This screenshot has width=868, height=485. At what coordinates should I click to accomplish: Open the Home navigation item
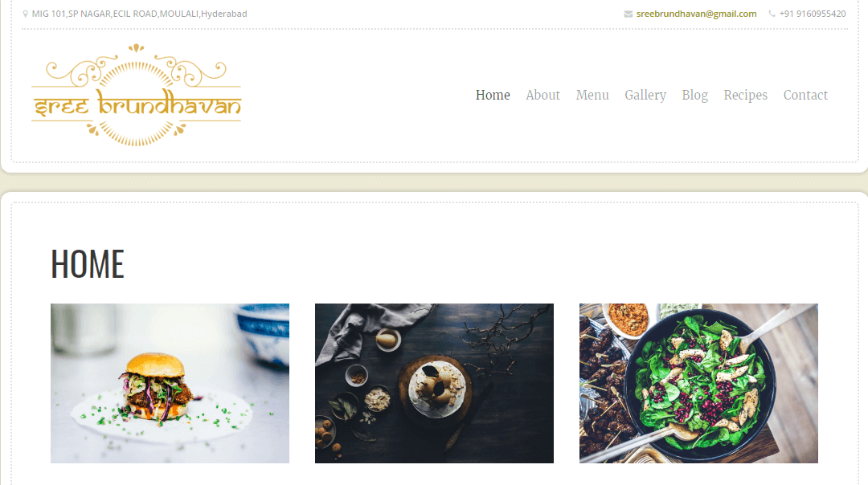[493, 95]
